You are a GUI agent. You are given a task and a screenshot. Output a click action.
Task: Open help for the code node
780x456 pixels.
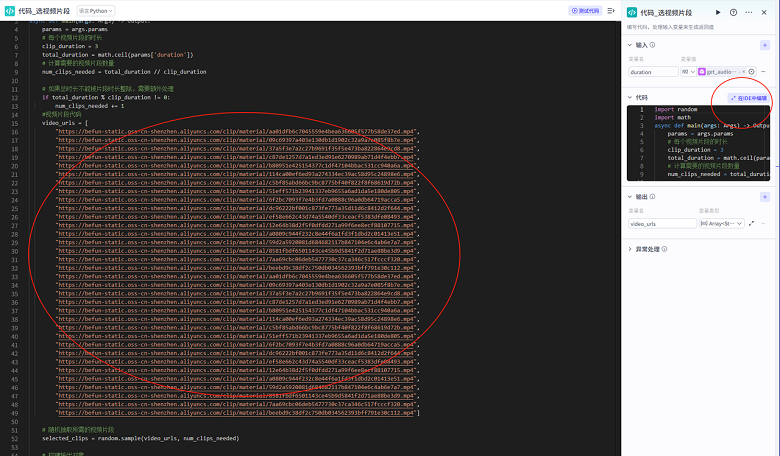[733, 12]
